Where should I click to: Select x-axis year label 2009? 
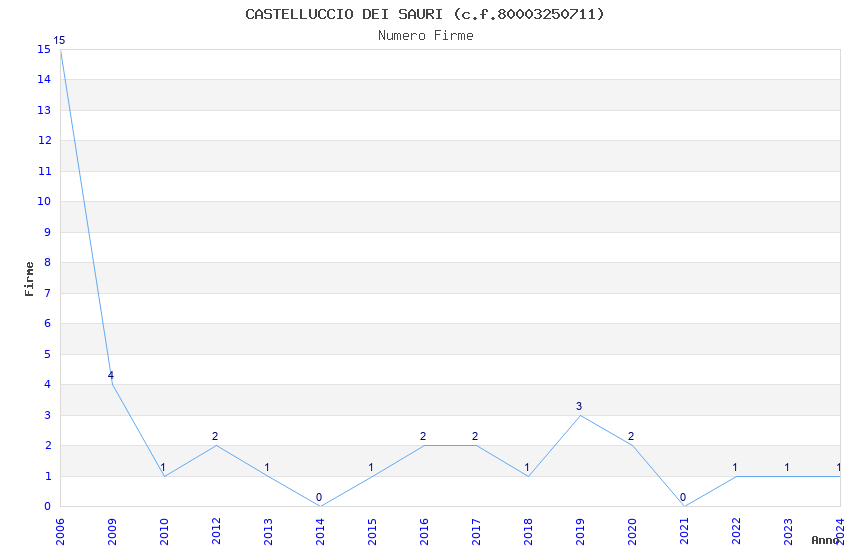point(112,532)
